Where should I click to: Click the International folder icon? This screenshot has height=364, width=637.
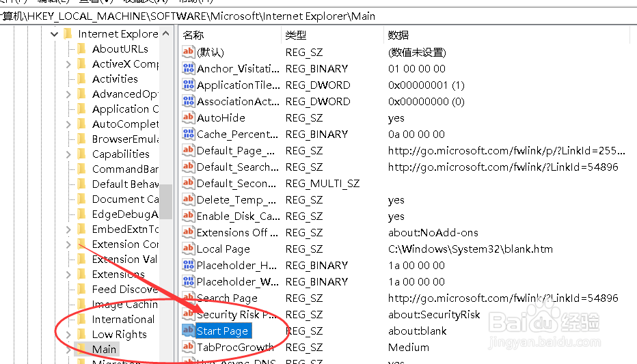coord(81,320)
